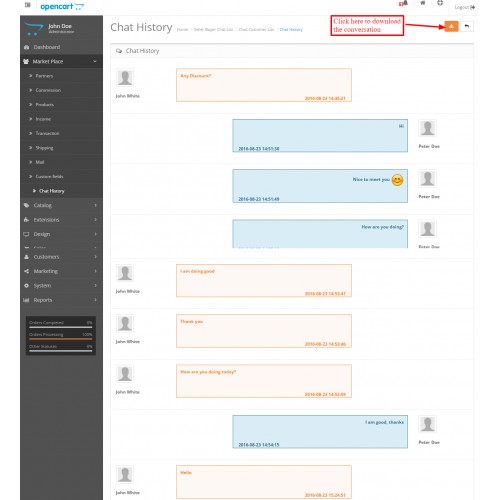Select Chat History in sidebar
Screen dimensions: 500x500
click(x=52, y=191)
